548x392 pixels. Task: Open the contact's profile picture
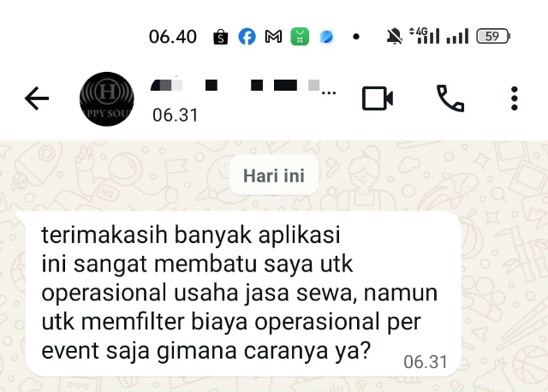[x=107, y=99]
